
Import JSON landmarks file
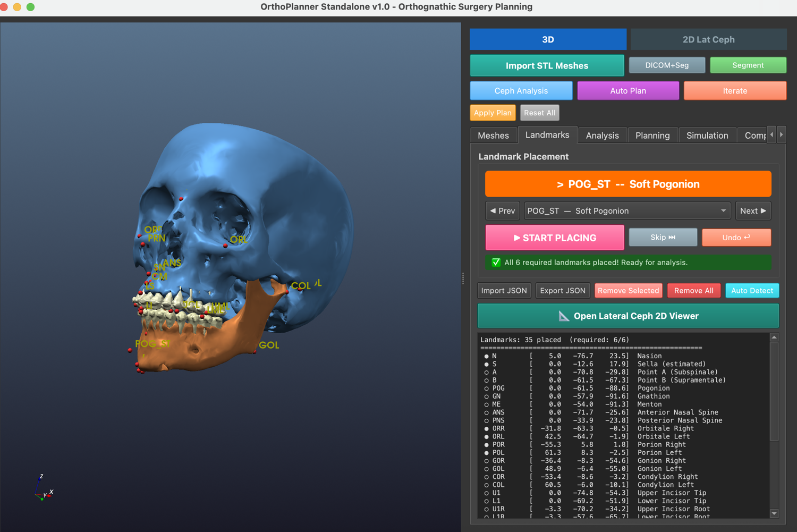pyautogui.click(x=504, y=290)
